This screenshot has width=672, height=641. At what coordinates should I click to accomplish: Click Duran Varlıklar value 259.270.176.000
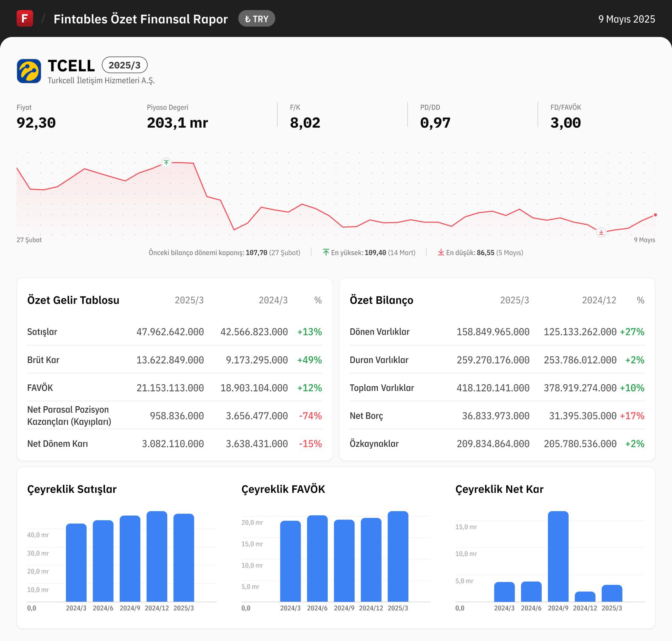[493, 360]
